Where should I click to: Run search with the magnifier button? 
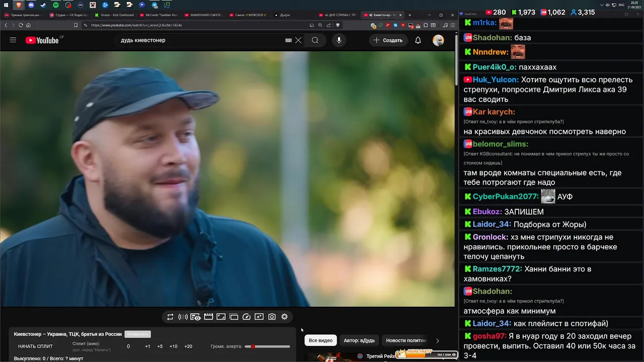click(x=315, y=40)
